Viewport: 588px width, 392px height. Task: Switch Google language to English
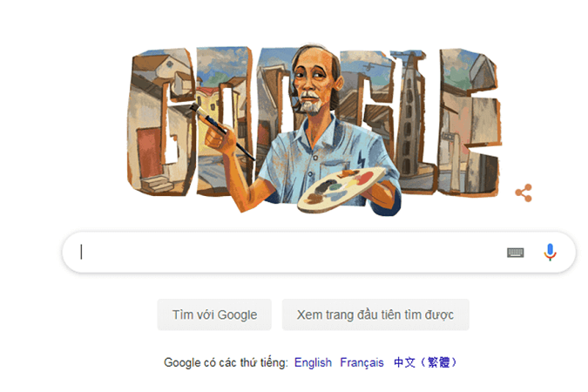point(313,362)
